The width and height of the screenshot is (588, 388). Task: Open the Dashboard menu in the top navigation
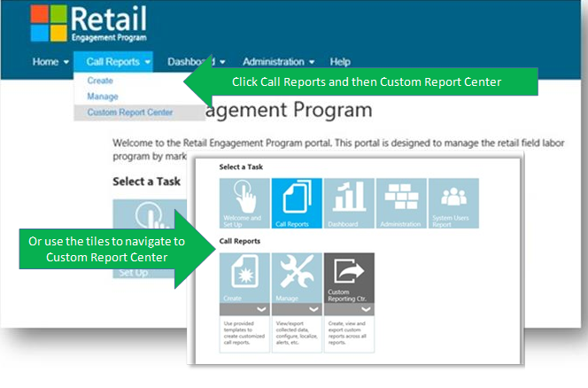[196, 62]
